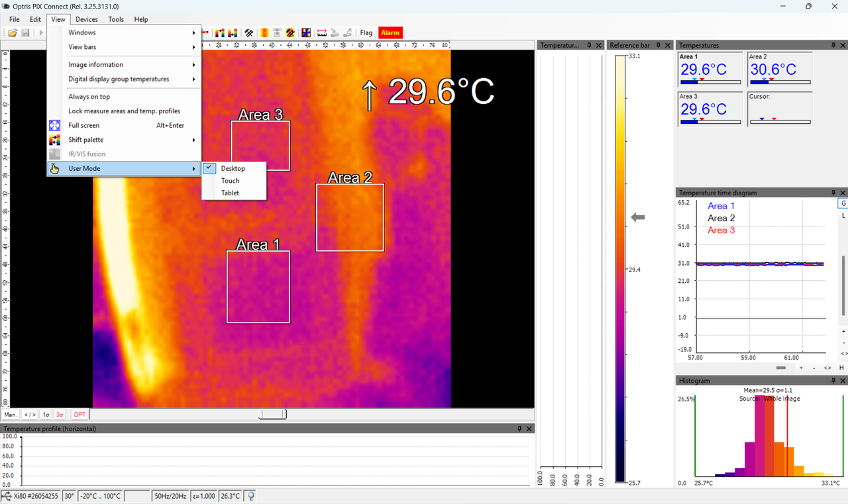Image resolution: width=848 pixels, height=504 pixels.
Task: Click the rainbow palette icon left of hammer-wrench icon
Action: point(233,32)
